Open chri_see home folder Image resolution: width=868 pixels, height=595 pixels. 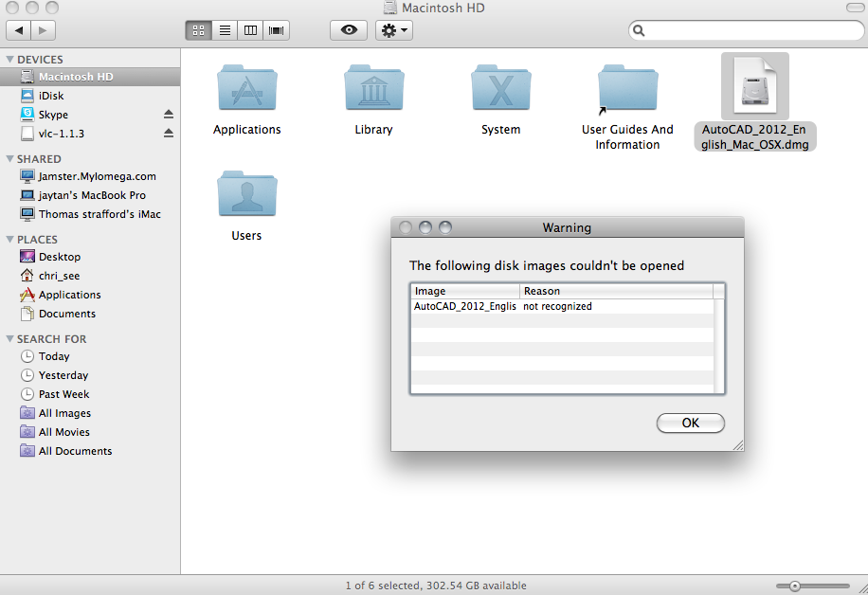[90, 276]
